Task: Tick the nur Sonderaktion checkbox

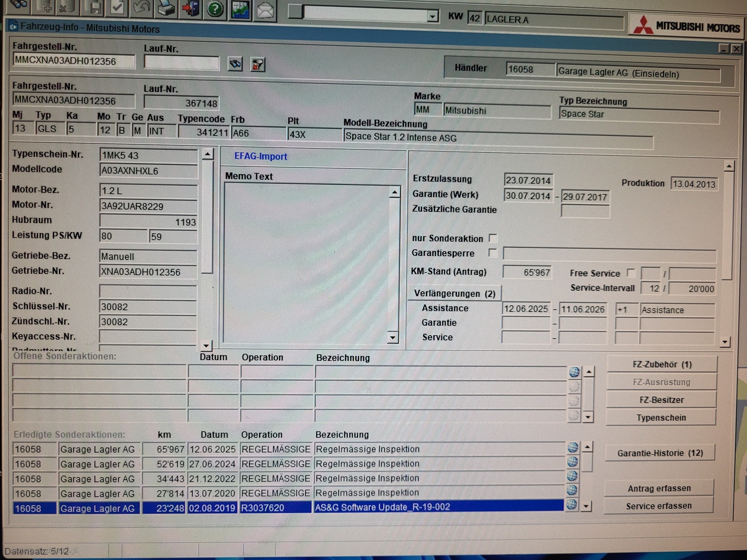Action: [x=492, y=238]
